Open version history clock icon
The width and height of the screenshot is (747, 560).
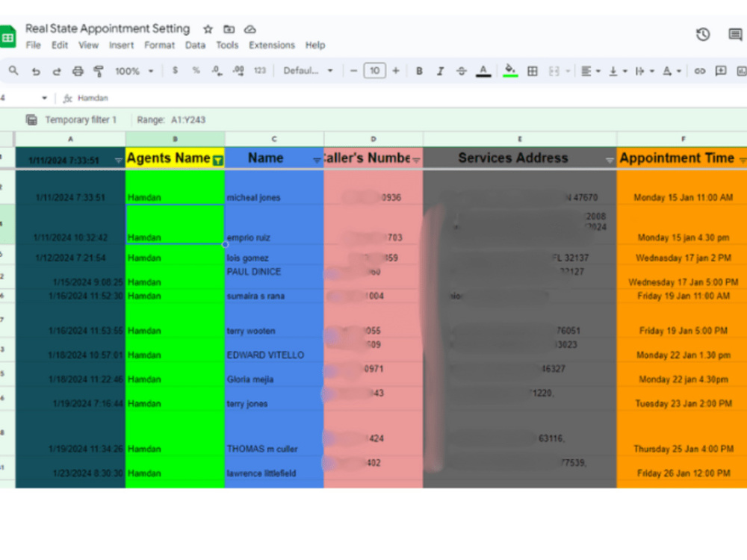703,34
